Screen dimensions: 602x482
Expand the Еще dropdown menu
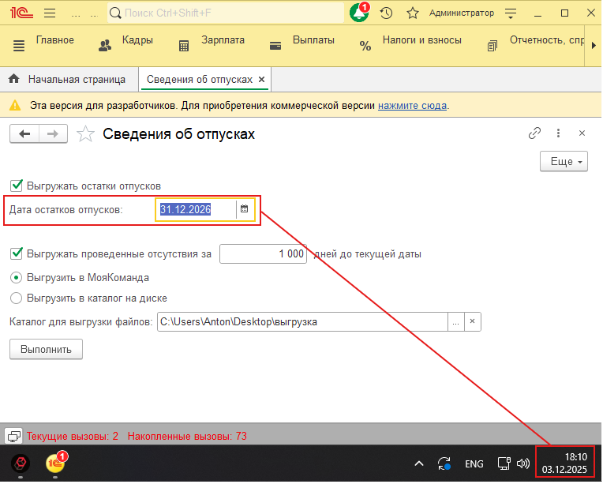click(564, 161)
